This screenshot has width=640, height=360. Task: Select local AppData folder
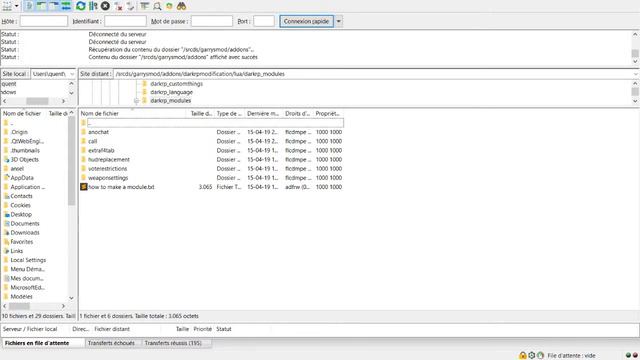click(22, 178)
